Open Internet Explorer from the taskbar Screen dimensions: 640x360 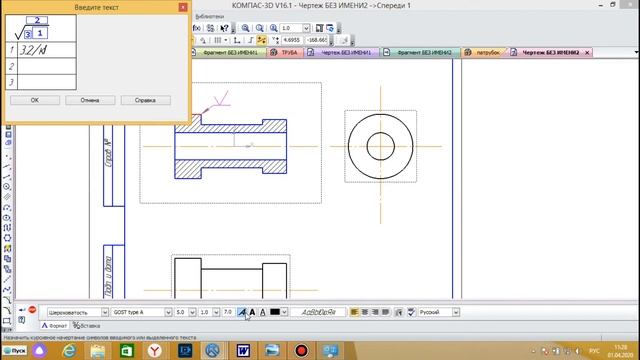70,351
